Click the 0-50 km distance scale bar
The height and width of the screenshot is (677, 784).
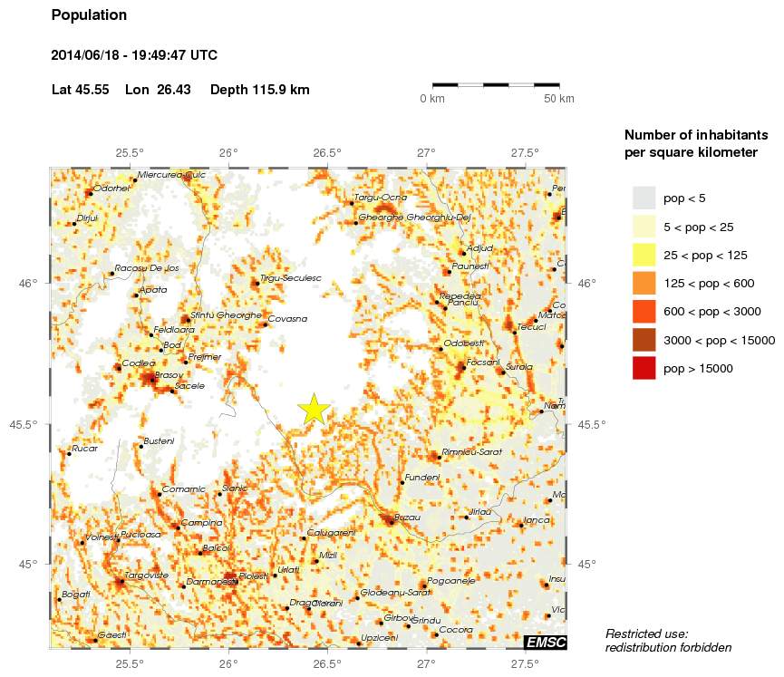coord(497,85)
